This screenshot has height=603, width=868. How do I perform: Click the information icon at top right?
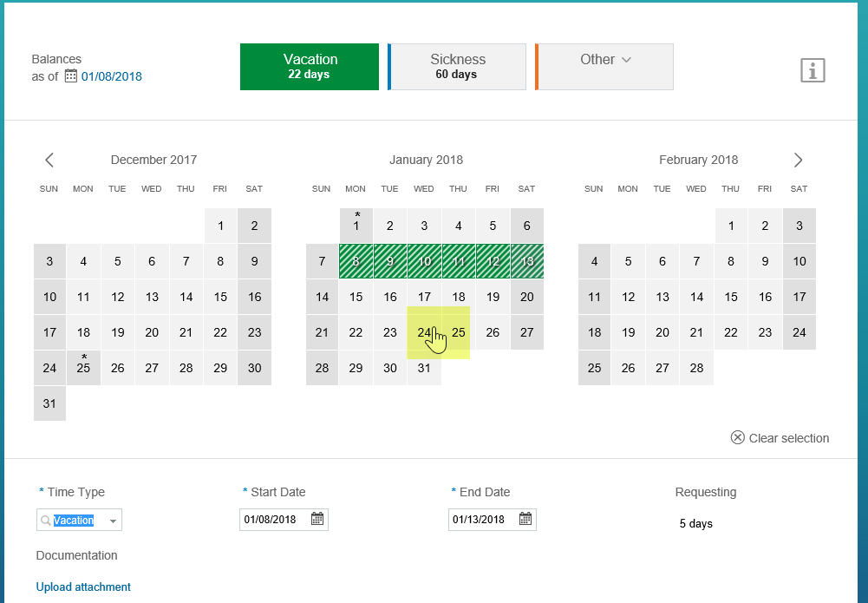pyautogui.click(x=813, y=70)
